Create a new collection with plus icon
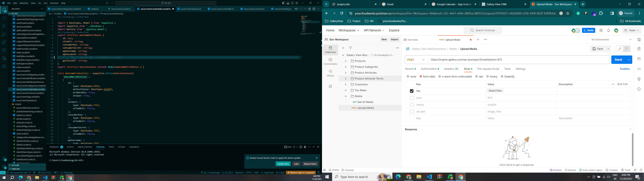The height and width of the screenshot is (181, 644). [343, 48]
